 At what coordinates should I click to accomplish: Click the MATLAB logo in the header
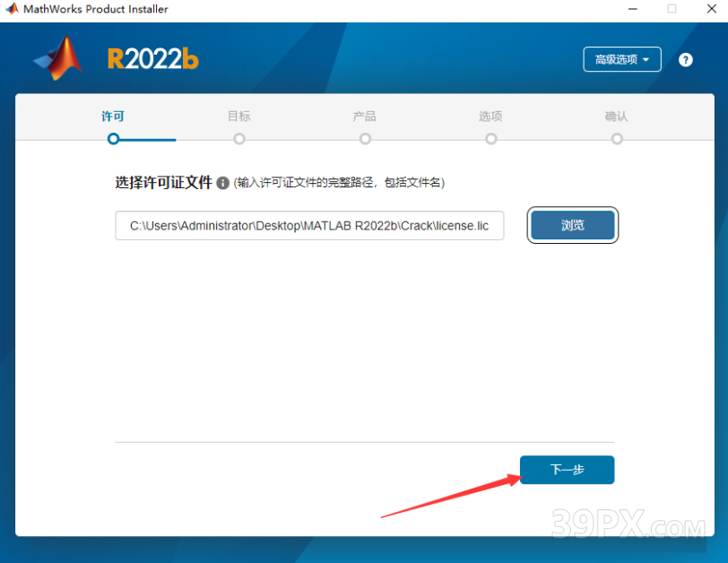pyautogui.click(x=58, y=58)
